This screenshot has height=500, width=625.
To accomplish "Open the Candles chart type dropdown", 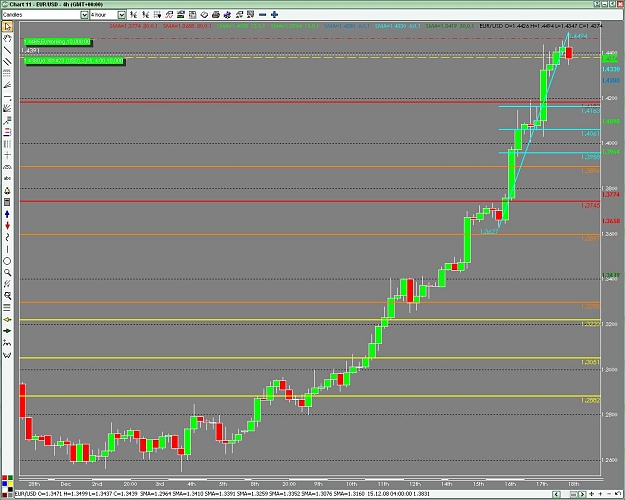I will tap(84, 15).
